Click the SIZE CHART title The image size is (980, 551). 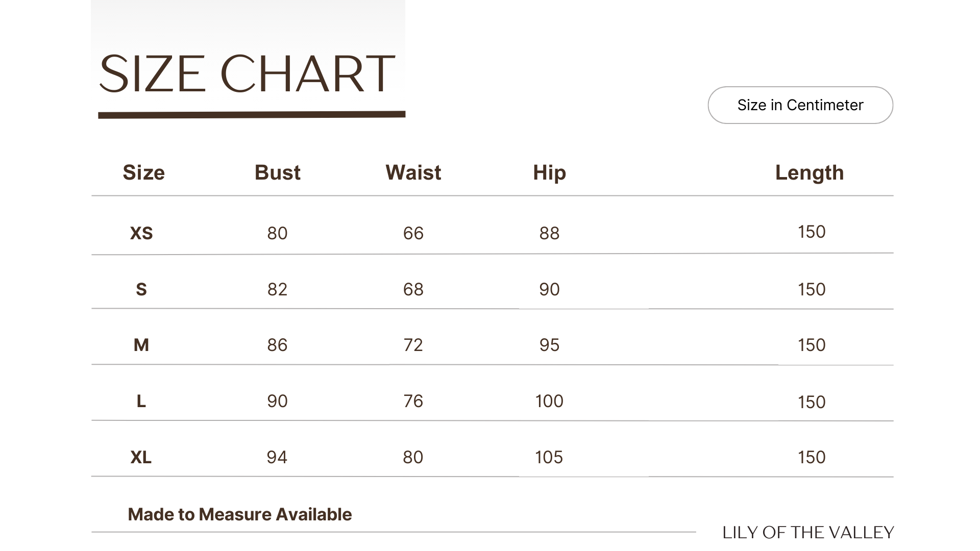coord(247,74)
